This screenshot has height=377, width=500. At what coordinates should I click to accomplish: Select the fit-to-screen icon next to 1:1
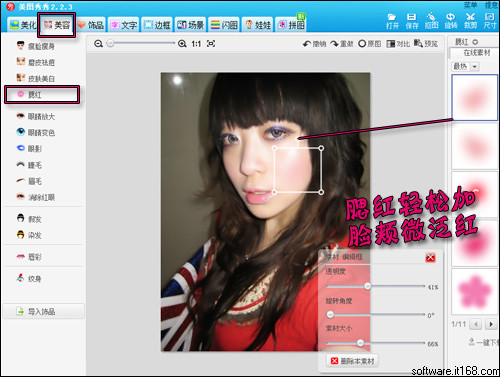(x=211, y=44)
